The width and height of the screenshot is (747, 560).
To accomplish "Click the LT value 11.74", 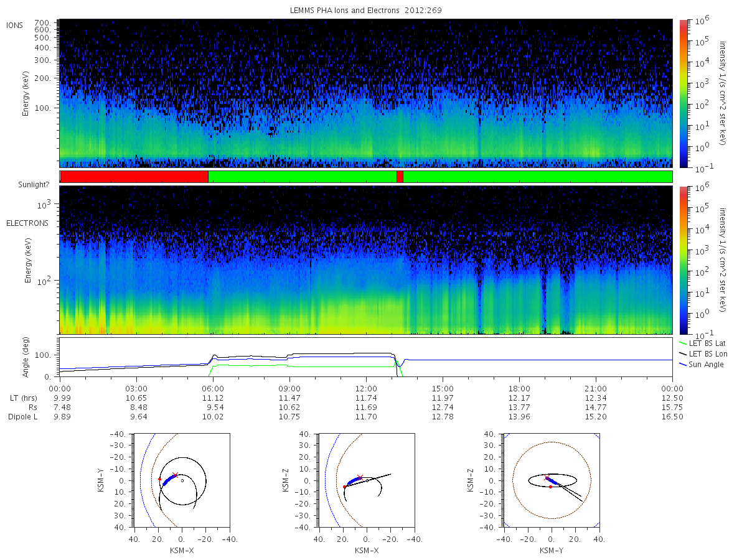I will pyautogui.click(x=366, y=398).
